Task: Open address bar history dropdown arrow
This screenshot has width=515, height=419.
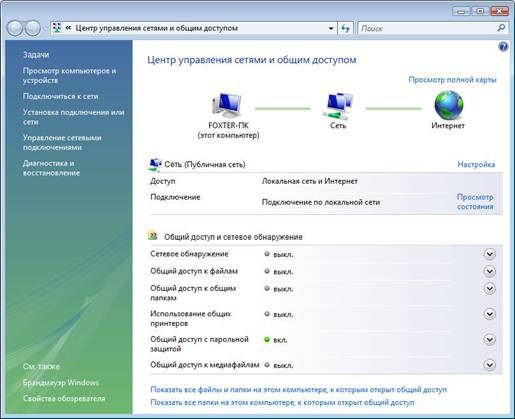Action: [x=331, y=28]
